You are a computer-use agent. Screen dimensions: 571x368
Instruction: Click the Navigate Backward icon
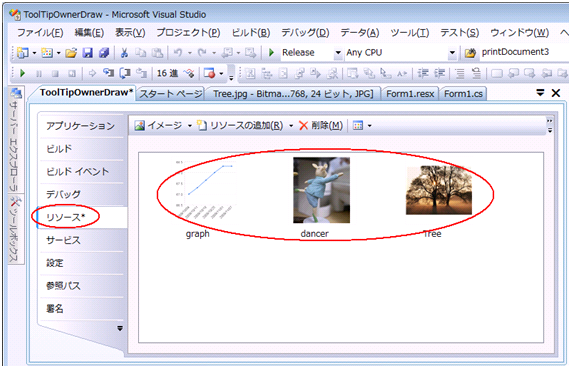[x=227, y=53]
